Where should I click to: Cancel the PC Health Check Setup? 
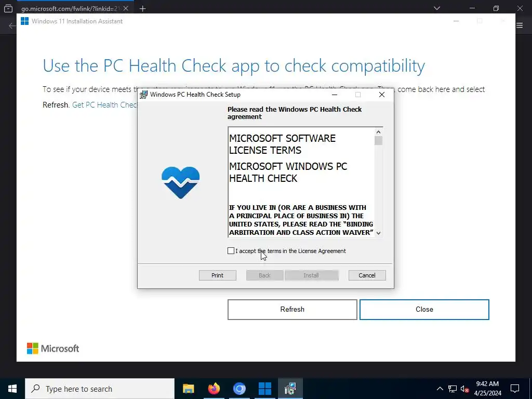367,275
